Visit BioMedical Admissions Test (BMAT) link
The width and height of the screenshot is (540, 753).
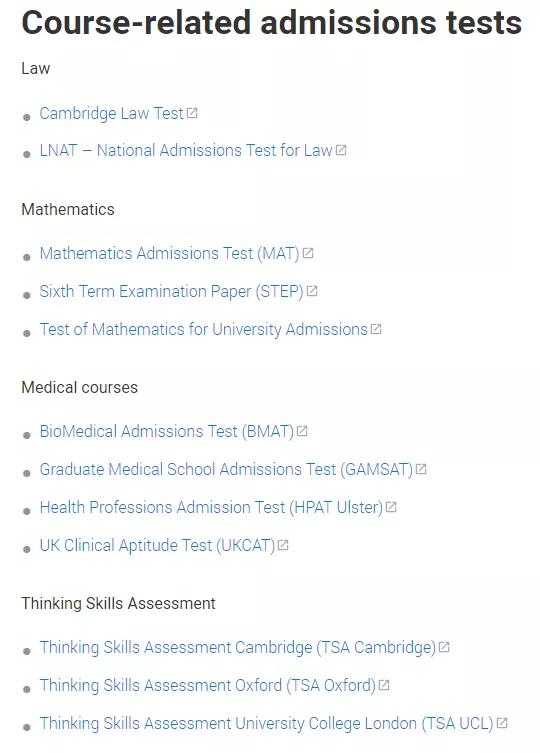(167, 432)
